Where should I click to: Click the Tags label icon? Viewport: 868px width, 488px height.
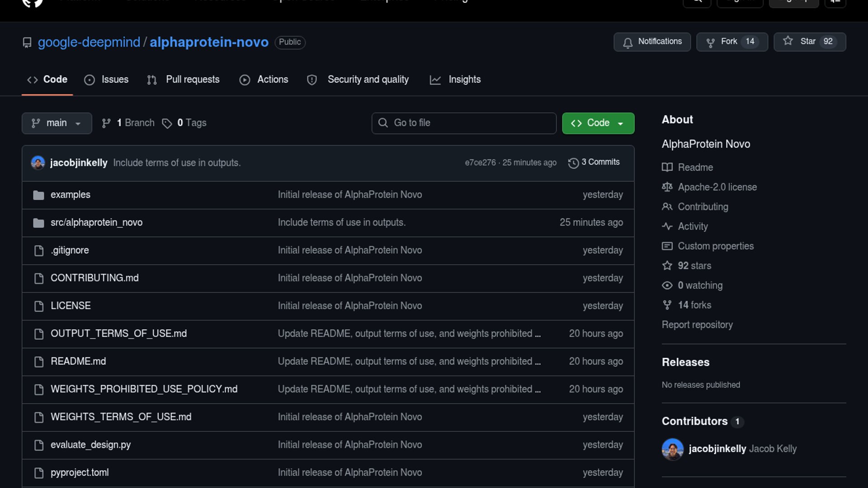coord(167,123)
